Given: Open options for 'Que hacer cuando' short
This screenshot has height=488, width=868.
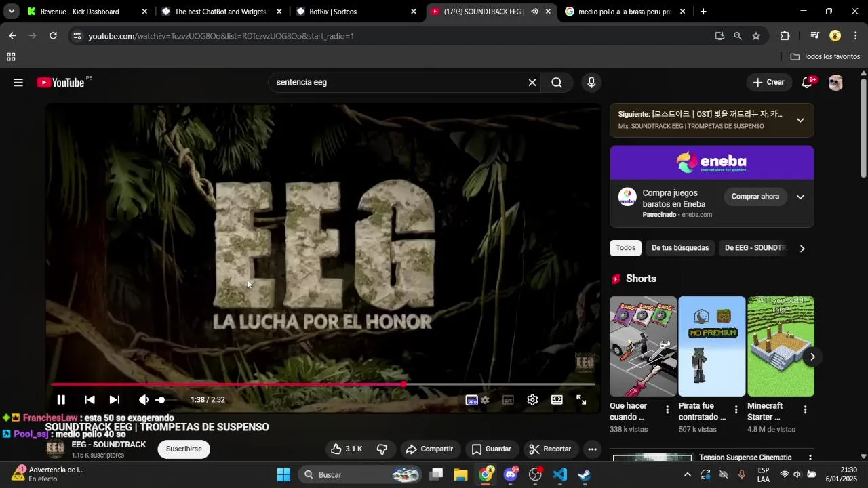Looking at the screenshot, I should 667,409.
